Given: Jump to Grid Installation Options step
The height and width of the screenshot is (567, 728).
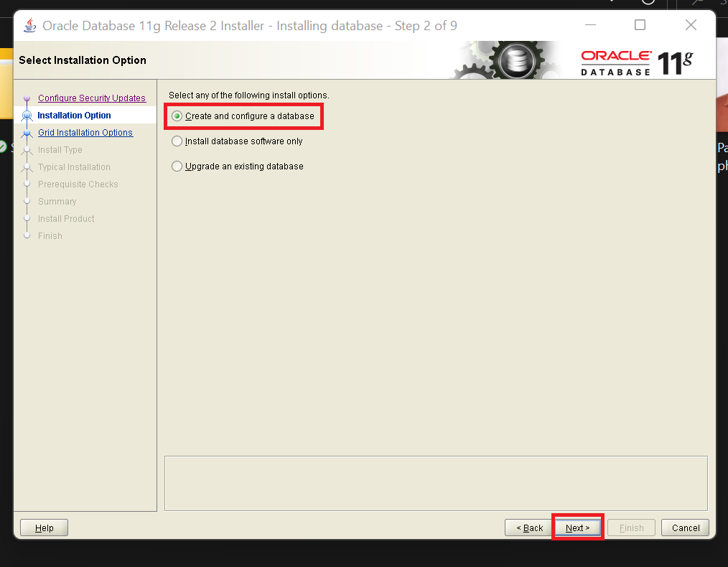Looking at the screenshot, I should [x=85, y=133].
